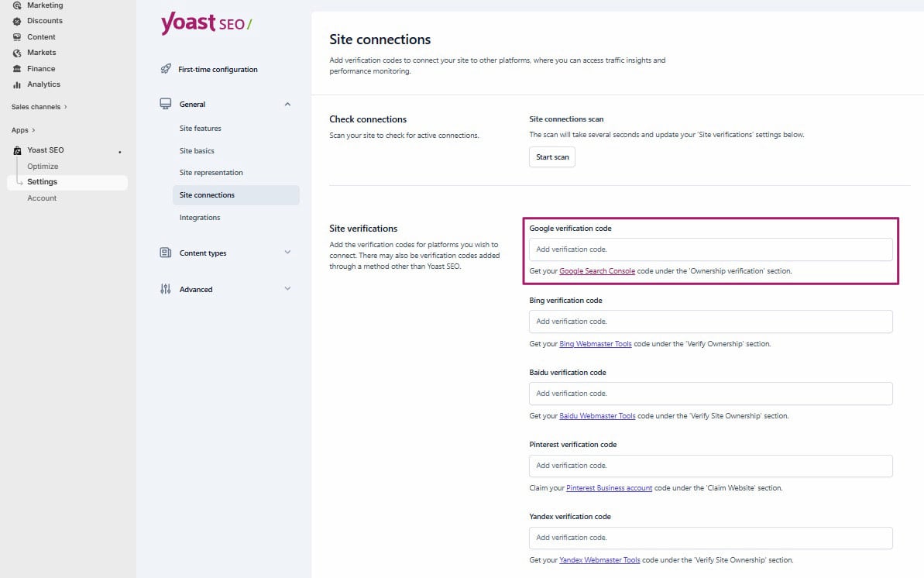Click the Start scan button
The width and height of the screenshot is (924, 578).
tap(551, 157)
